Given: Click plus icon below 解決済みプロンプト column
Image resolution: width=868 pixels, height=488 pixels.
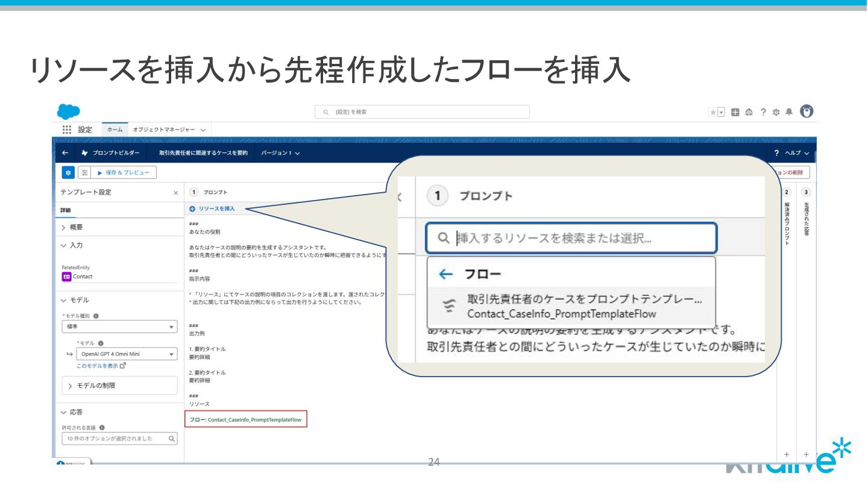Looking at the screenshot, I should 786,454.
